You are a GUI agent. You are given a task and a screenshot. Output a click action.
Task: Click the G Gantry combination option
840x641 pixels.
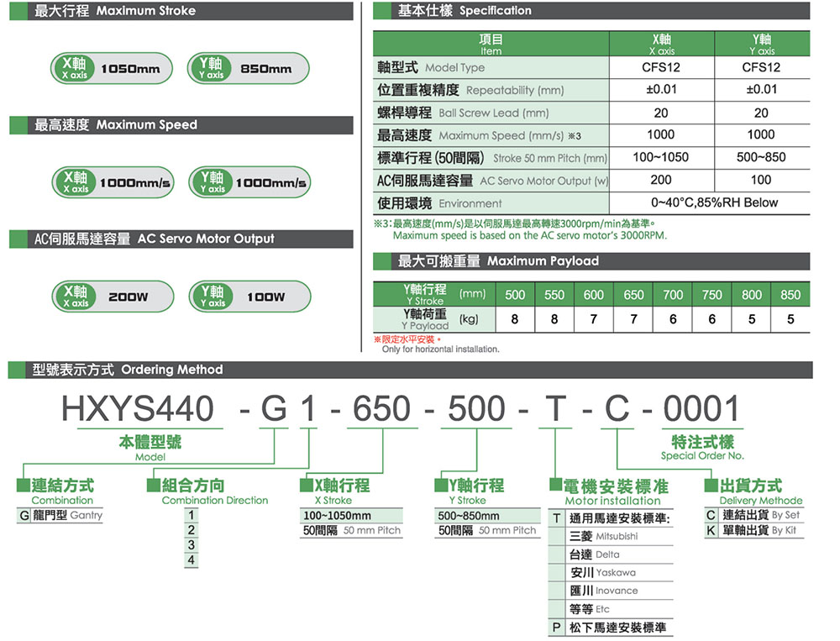(60, 516)
